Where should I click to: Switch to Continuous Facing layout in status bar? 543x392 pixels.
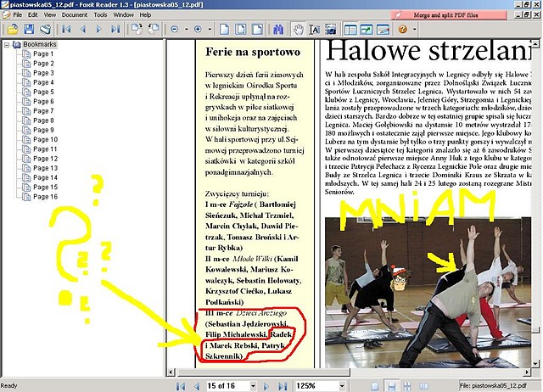click(x=407, y=386)
